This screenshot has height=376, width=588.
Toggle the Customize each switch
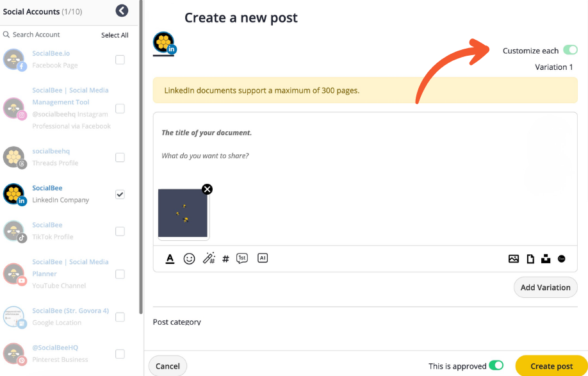coord(569,51)
